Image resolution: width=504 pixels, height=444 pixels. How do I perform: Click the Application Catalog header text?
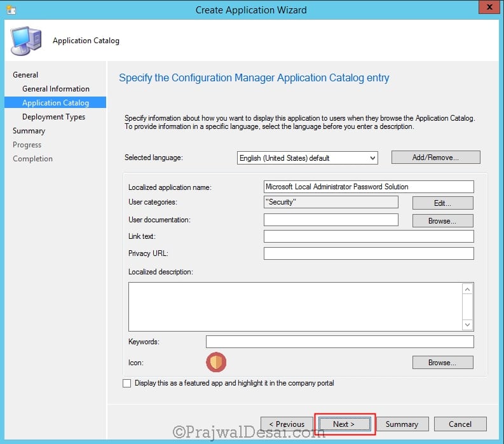click(86, 41)
